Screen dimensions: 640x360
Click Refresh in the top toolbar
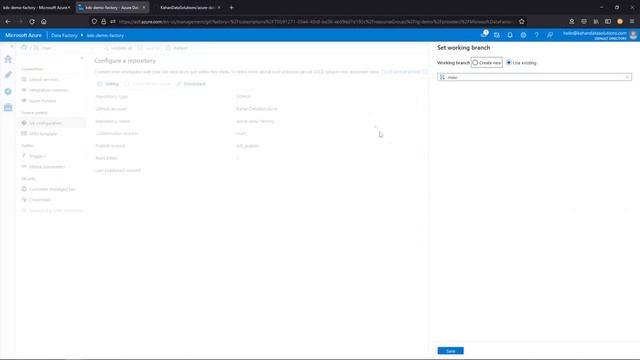click(x=177, y=48)
